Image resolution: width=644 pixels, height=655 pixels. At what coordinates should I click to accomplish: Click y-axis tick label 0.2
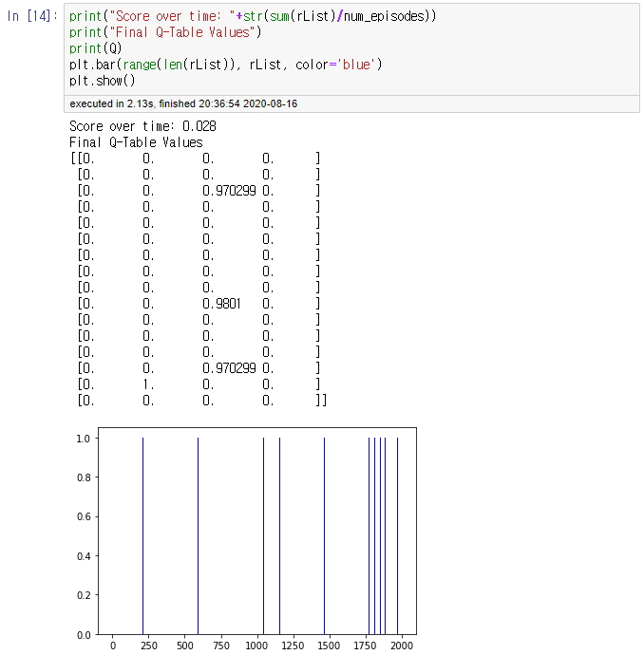pos(84,595)
